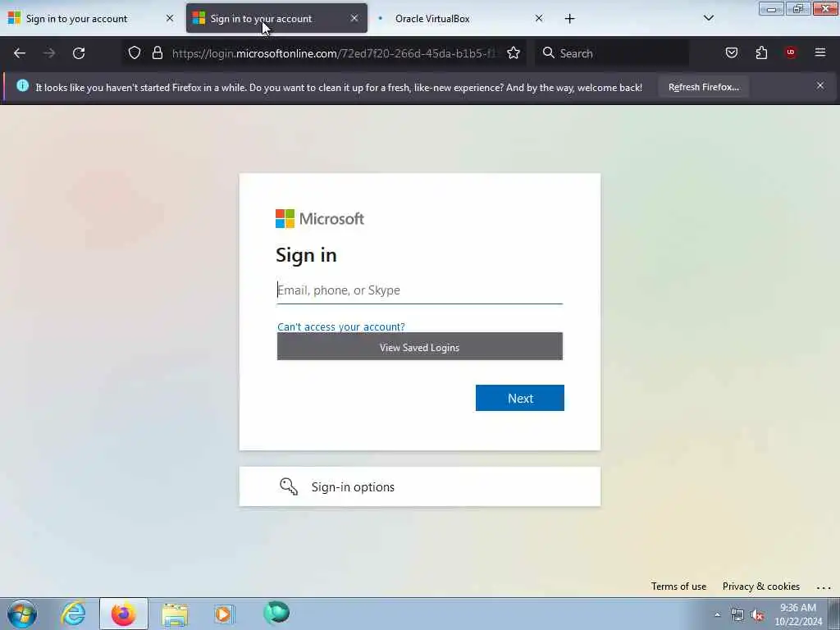Close the Oracle VirtualBox tab
Image resolution: width=840 pixels, height=630 pixels.
click(x=539, y=18)
